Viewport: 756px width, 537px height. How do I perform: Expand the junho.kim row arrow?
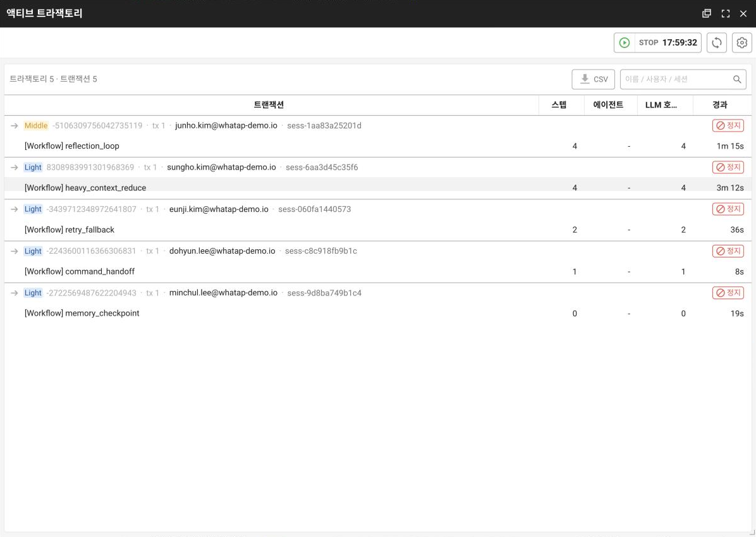[x=15, y=126]
